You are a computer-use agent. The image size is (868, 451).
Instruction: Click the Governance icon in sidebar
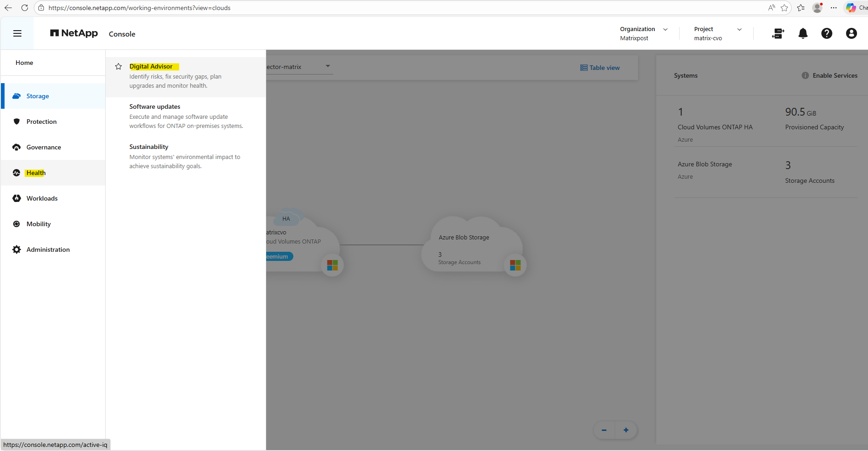pos(16,147)
